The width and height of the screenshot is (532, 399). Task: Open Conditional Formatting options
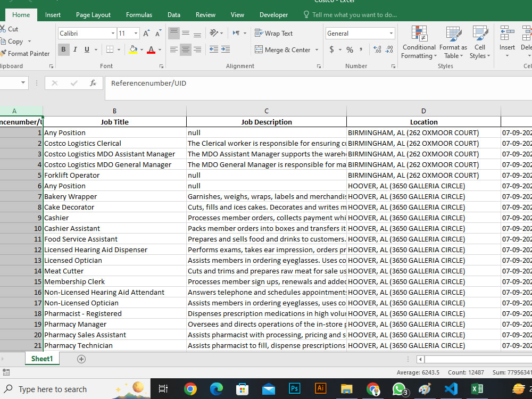[419, 43]
